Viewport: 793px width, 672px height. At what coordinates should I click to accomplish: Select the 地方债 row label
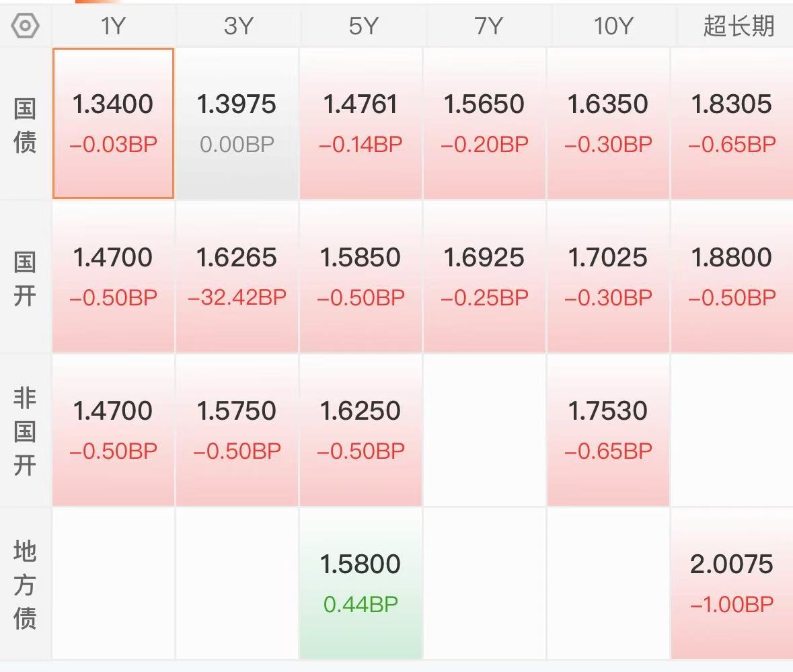click(x=25, y=584)
